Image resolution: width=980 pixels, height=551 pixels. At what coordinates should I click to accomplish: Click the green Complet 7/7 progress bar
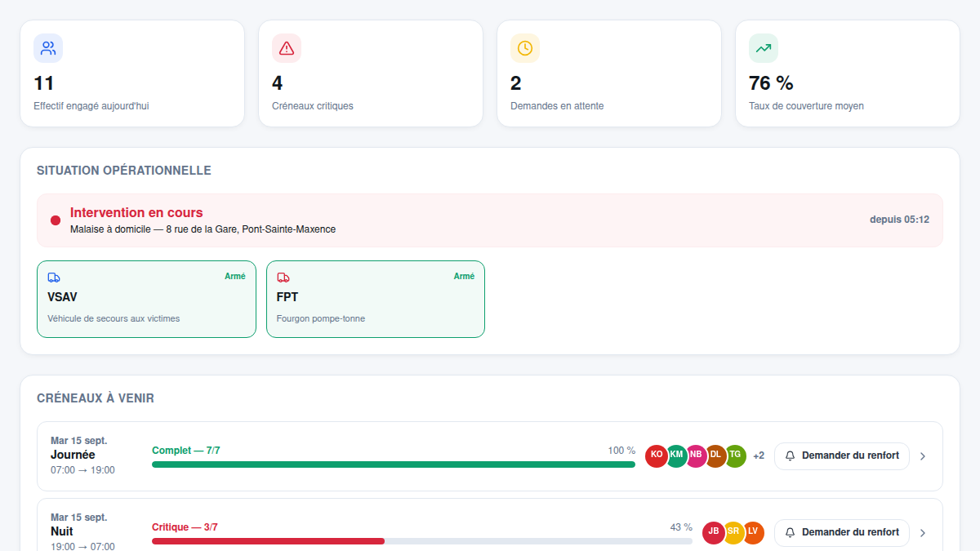click(x=394, y=464)
